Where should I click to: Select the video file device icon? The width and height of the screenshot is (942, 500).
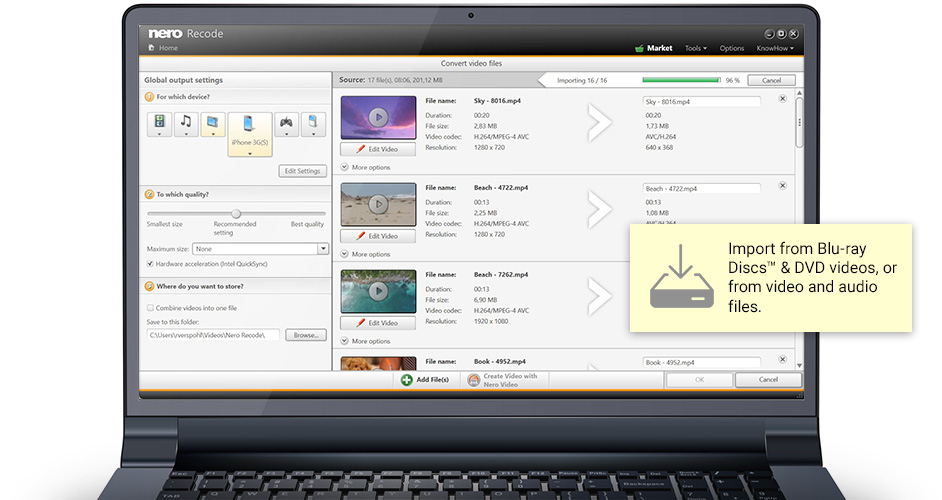coord(159,123)
